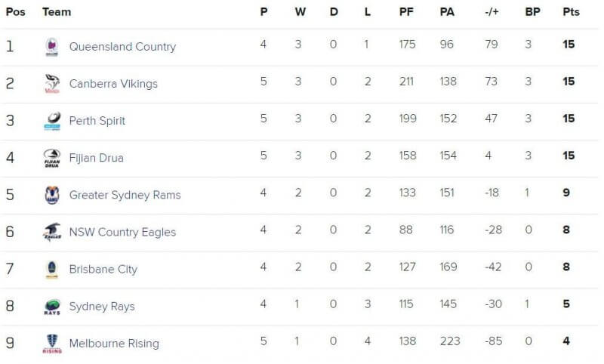Click the Queensland Country team logo
This screenshot has height=364, width=604.
[x=52, y=47]
